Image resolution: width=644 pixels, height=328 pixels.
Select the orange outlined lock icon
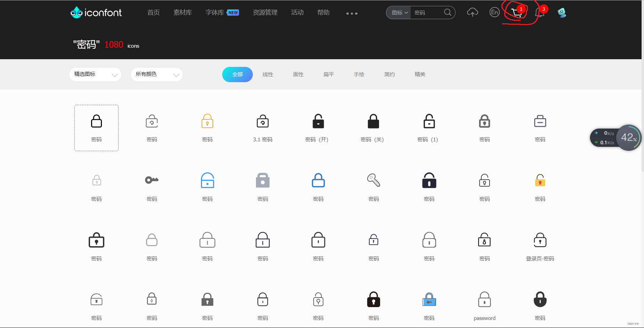208,121
